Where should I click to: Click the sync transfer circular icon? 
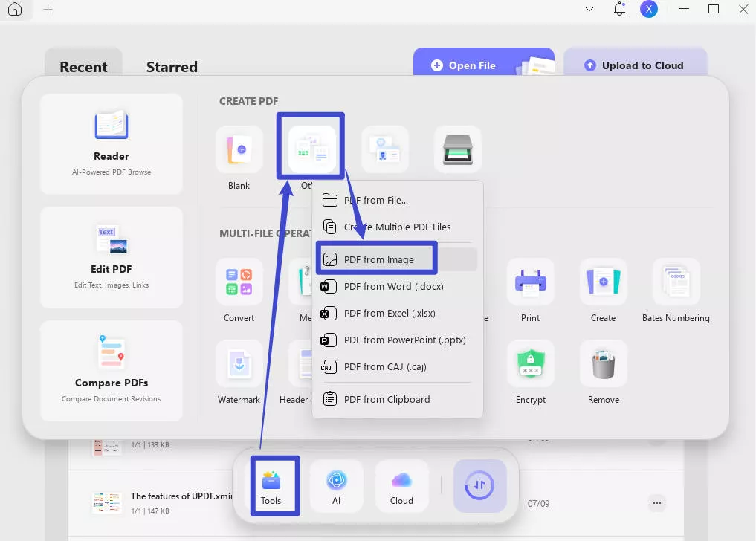(479, 485)
